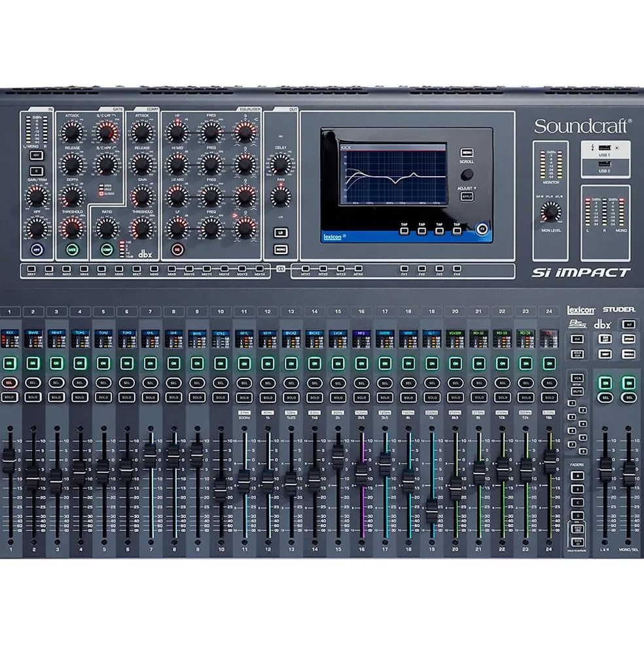Select channel 1 with its SEL button
Viewport: 644px width, 645px height.
9,382
